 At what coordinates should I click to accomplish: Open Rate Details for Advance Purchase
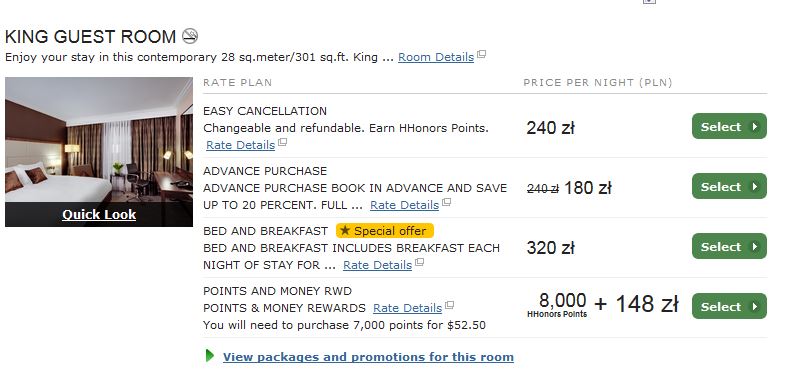405,205
